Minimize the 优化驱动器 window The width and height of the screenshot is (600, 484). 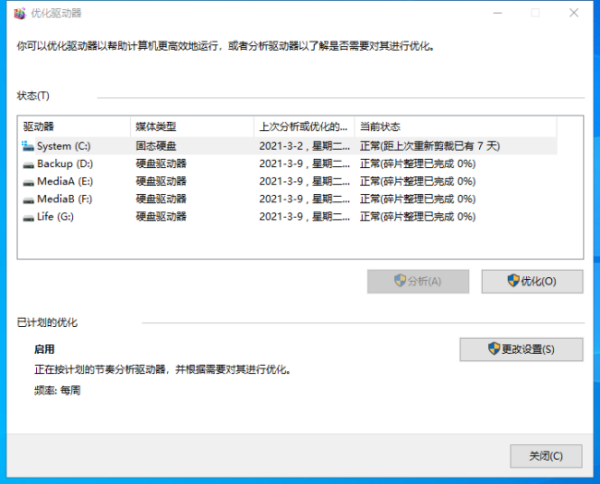coord(497,13)
